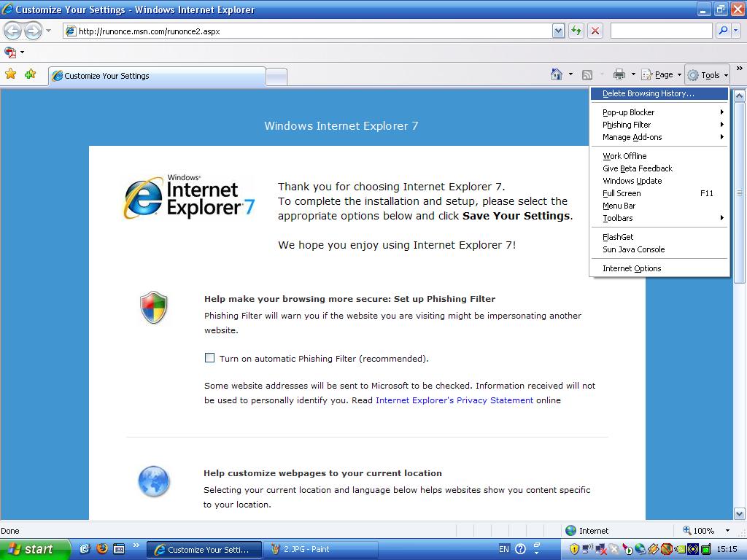Click the Tools menu button
Viewport: 747px width, 560px height.
[708, 75]
